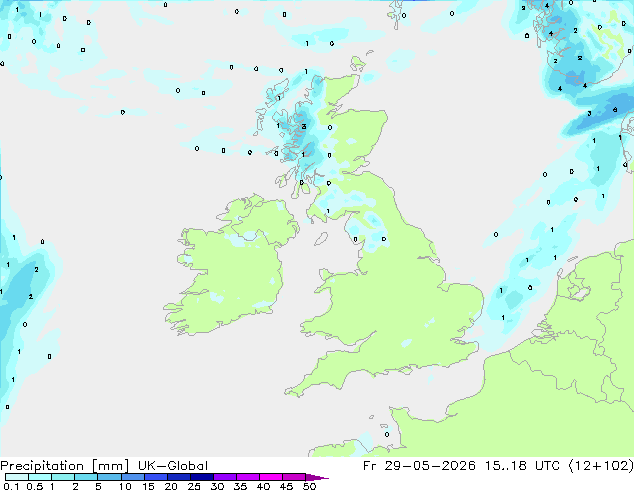The height and width of the screenshot is (490, 634).
Task: Click the '15..18 UTC' time range text
Action: pyautogui.click(x=523, y=466)
